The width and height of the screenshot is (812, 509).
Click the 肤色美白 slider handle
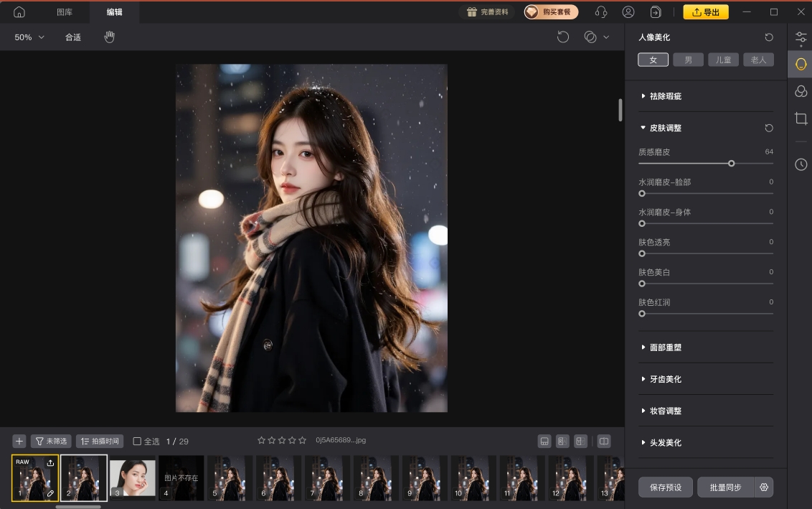coord(642,284)
